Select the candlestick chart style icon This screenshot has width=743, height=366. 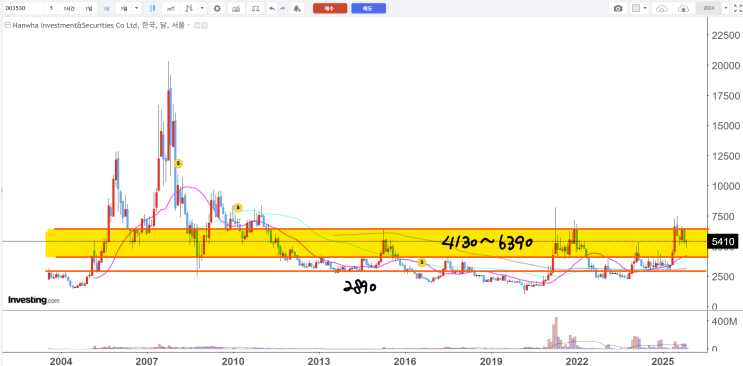click(153, 9)
